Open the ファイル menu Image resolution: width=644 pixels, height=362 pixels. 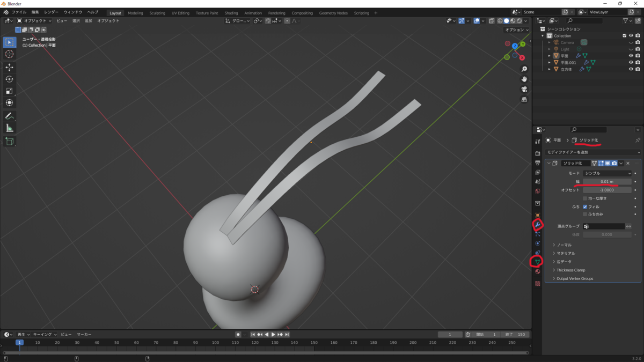[19, 12]
